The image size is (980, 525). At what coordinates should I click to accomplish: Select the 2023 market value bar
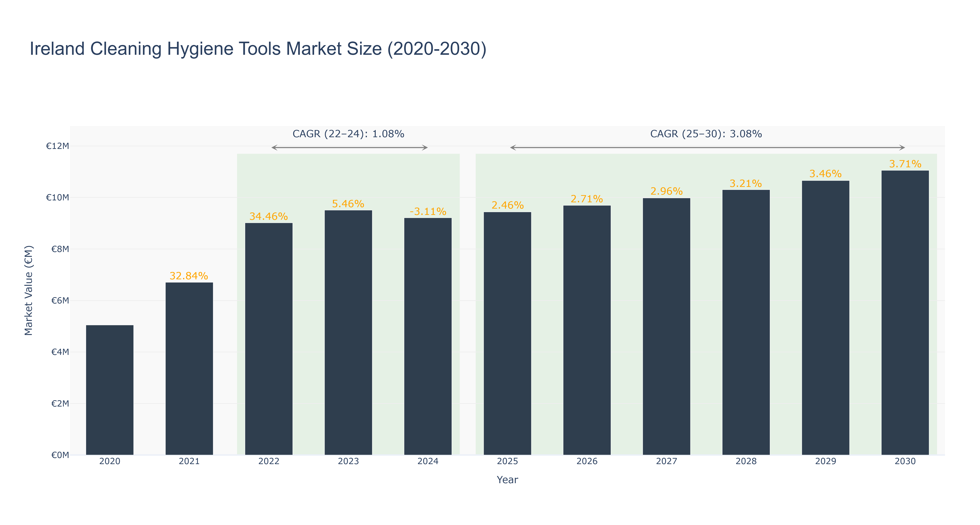[348, 332]
